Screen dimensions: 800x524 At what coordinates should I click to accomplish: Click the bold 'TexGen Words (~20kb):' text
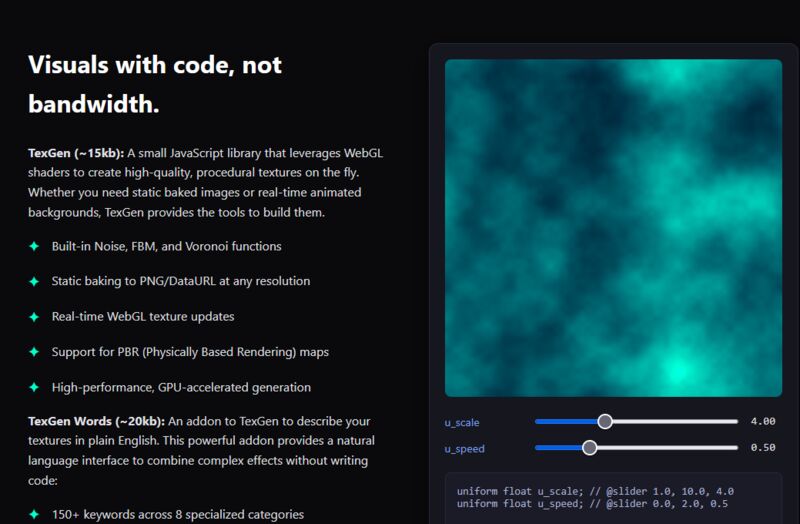(x=96, y=421)
